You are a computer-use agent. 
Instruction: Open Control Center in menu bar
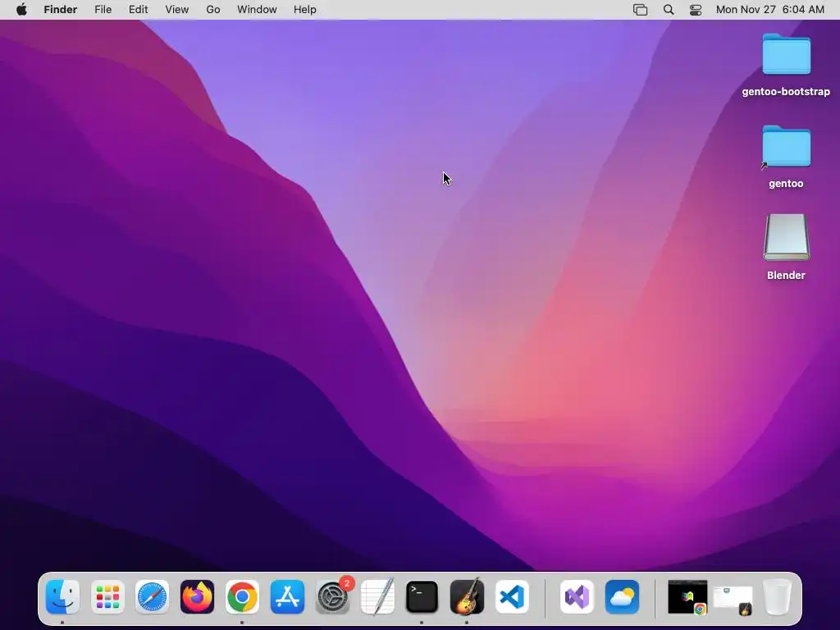[696, 10]
